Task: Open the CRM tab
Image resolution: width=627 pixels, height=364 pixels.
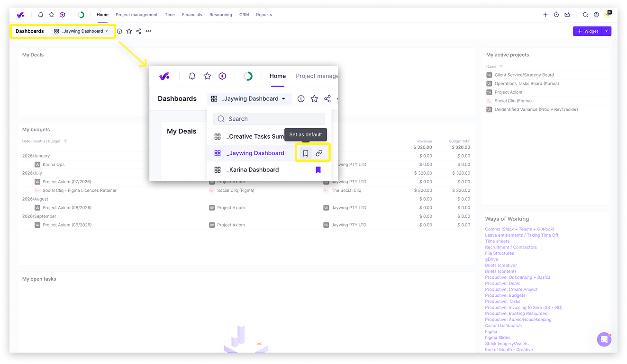Action: (244, 15)
